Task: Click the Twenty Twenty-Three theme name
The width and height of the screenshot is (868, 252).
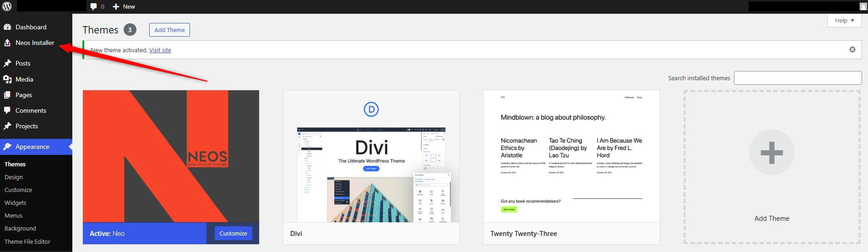Action: pyautogui.click(x=524, y=234)
